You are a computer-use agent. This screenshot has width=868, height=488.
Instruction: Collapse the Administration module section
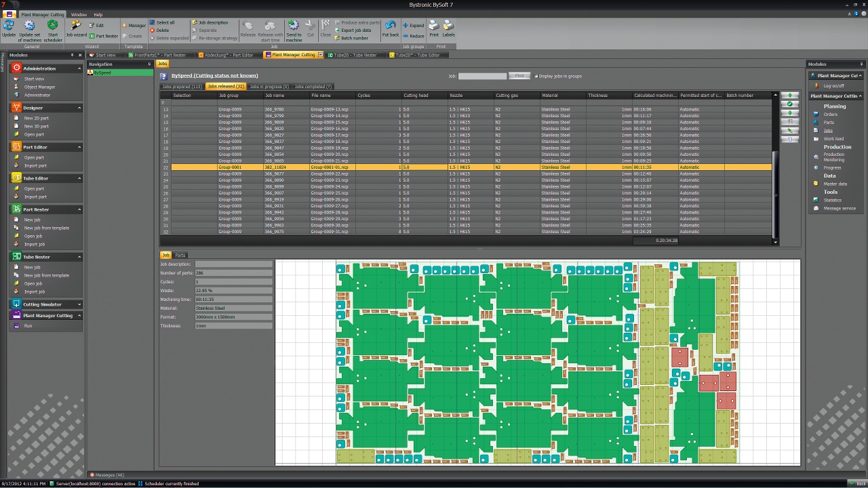(x=79, y=68)
